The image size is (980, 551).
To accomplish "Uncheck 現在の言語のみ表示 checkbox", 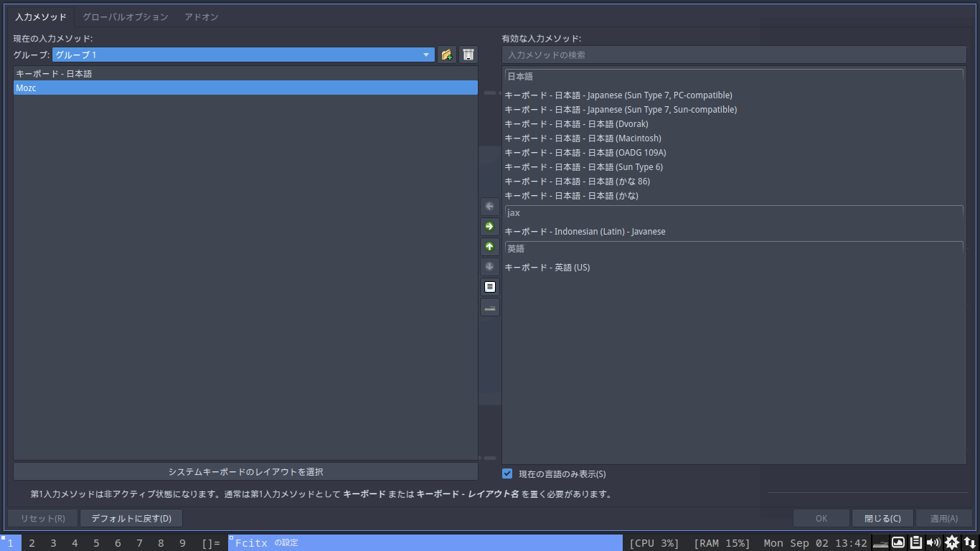I will pyautogui.click(x=507, y=474).
